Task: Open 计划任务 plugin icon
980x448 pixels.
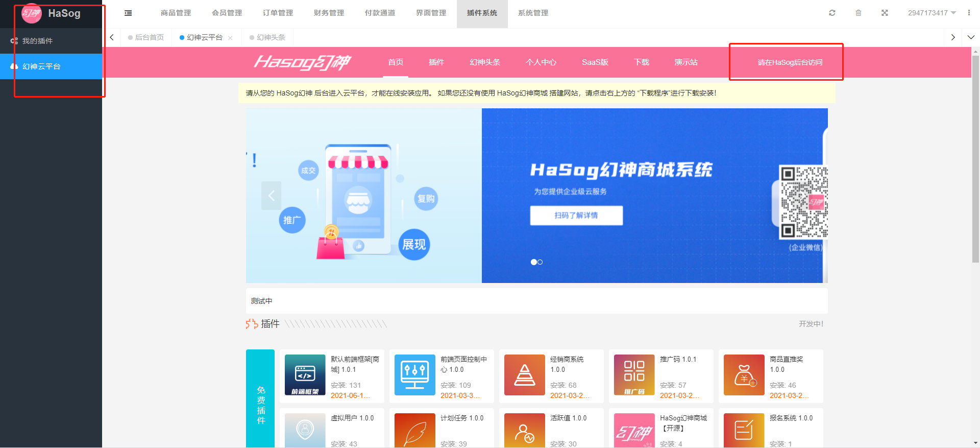Action: pos(415,431)
